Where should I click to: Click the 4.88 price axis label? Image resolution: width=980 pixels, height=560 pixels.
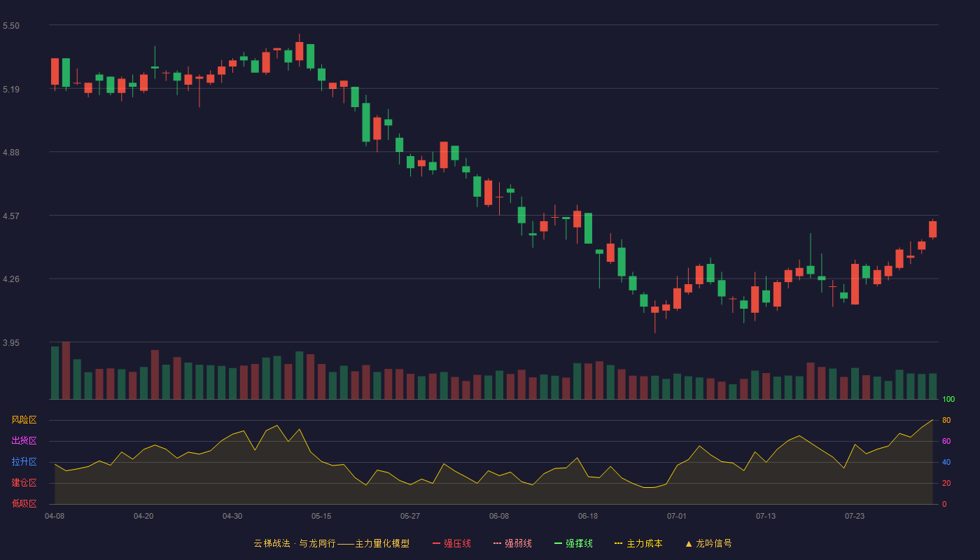coord(11,153)
